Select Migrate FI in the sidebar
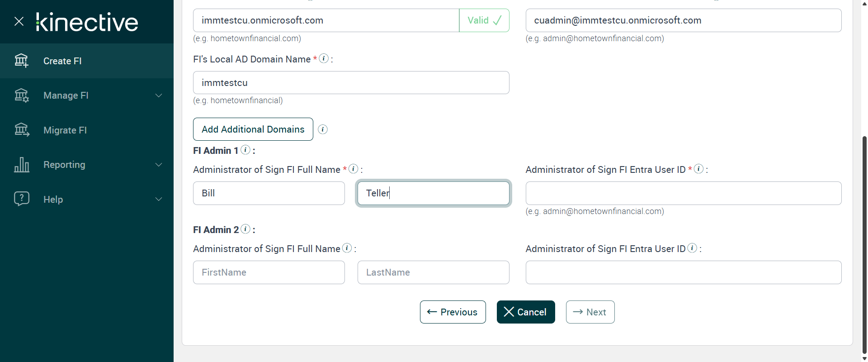 (x=65, y=130)
